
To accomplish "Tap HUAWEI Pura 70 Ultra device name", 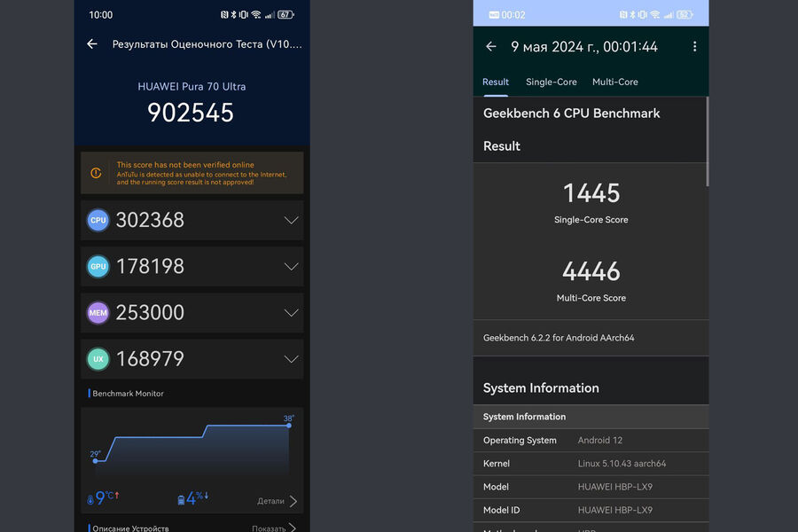I will (192, 87).
